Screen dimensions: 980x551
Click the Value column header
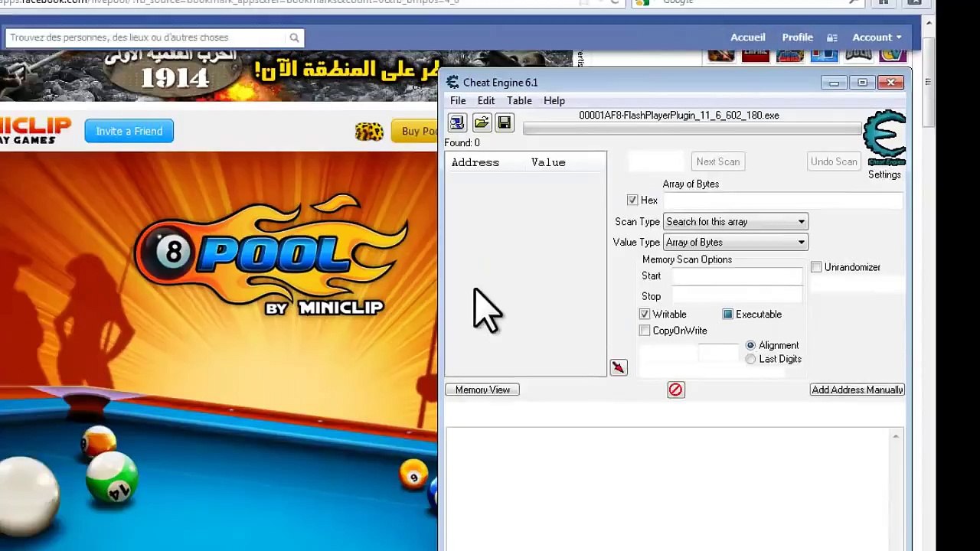point(548,162)
